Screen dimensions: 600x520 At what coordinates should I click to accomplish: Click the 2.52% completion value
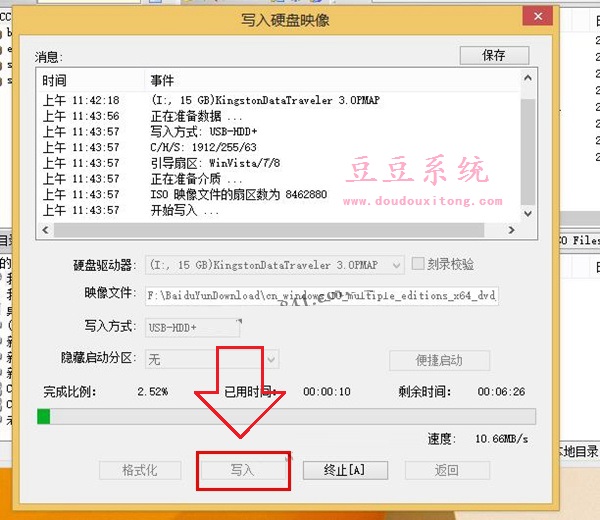point(153,392)
